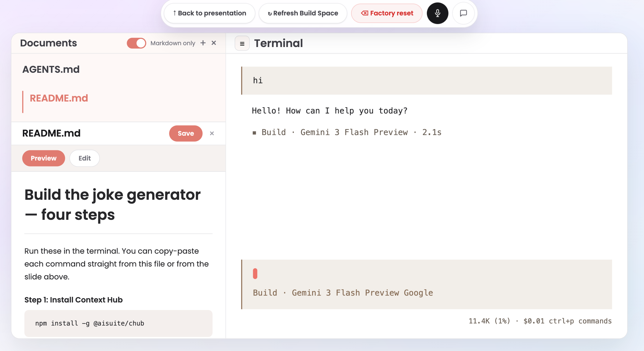
Task: Switch to the Preview tab
Action: 43,158
